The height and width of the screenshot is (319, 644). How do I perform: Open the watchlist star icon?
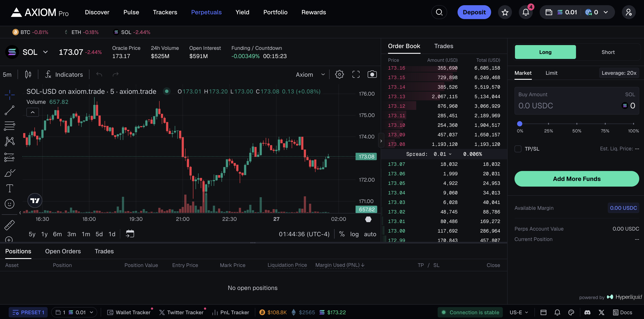coord(505,12)
